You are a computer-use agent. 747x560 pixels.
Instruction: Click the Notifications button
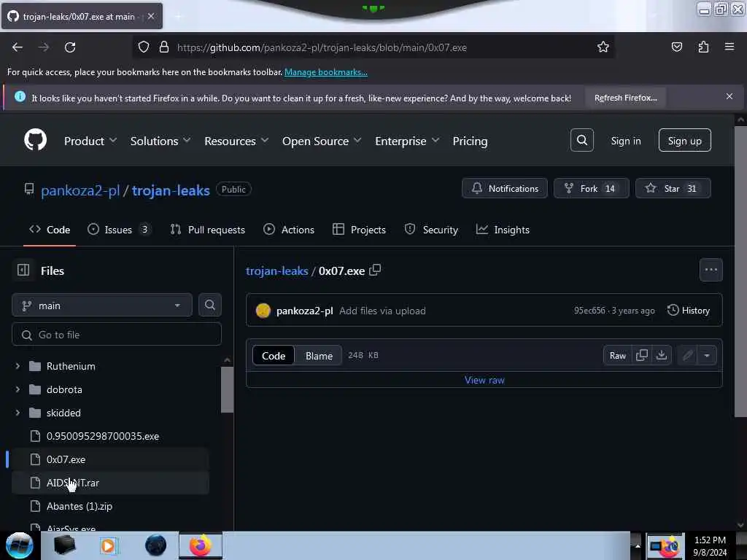click(505, 188)
